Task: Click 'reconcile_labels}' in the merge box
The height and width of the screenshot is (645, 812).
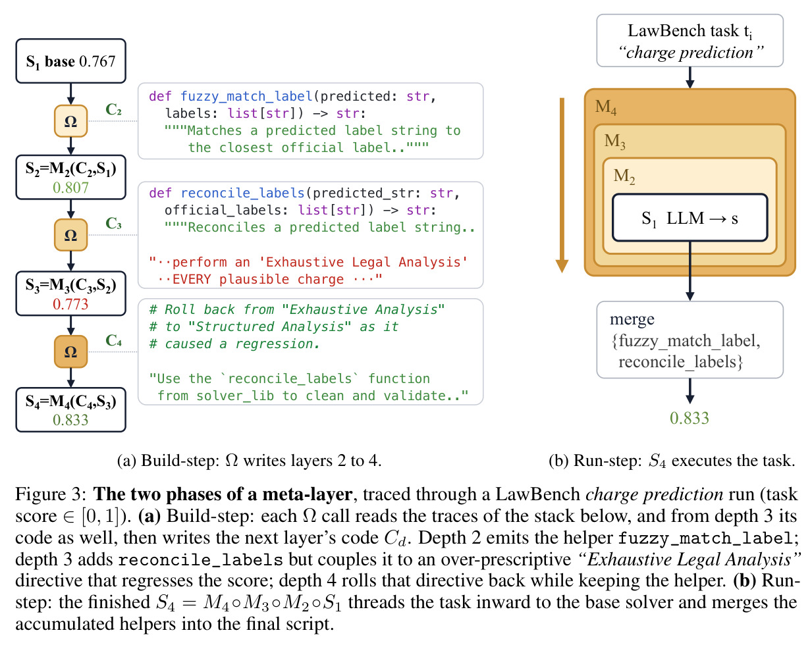Action: pos(680,362)
